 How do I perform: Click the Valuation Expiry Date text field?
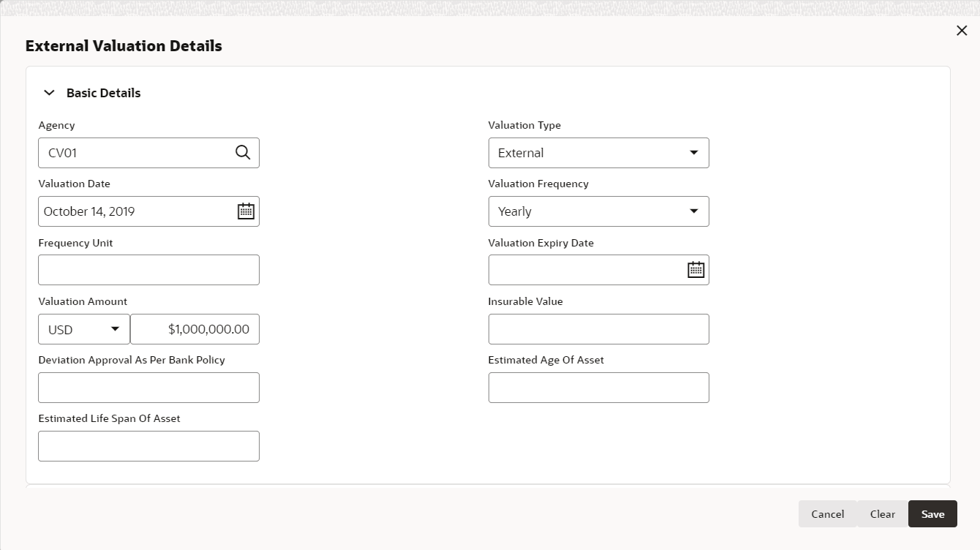click(x=585, y=270)
